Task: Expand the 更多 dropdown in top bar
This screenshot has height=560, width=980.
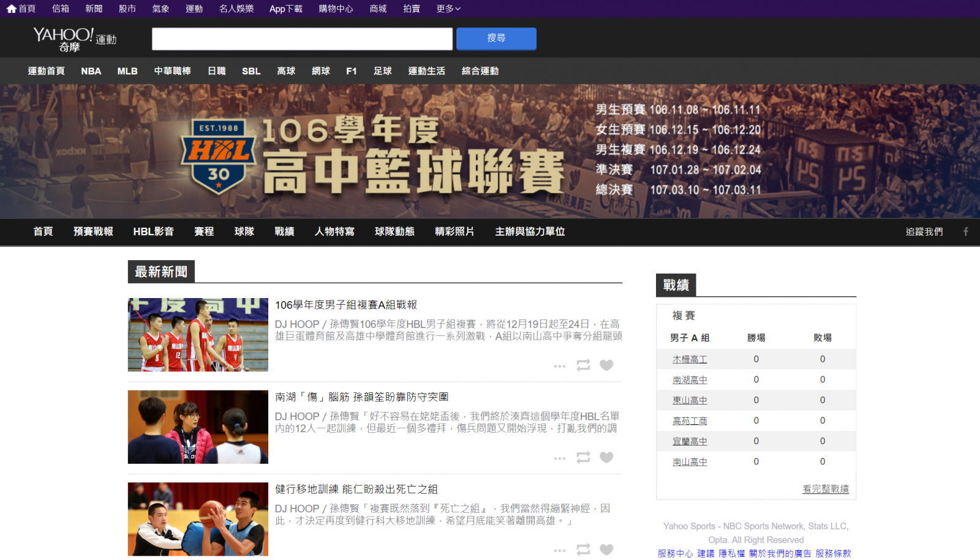Action: pyautogui.click(x=448, y=9)
